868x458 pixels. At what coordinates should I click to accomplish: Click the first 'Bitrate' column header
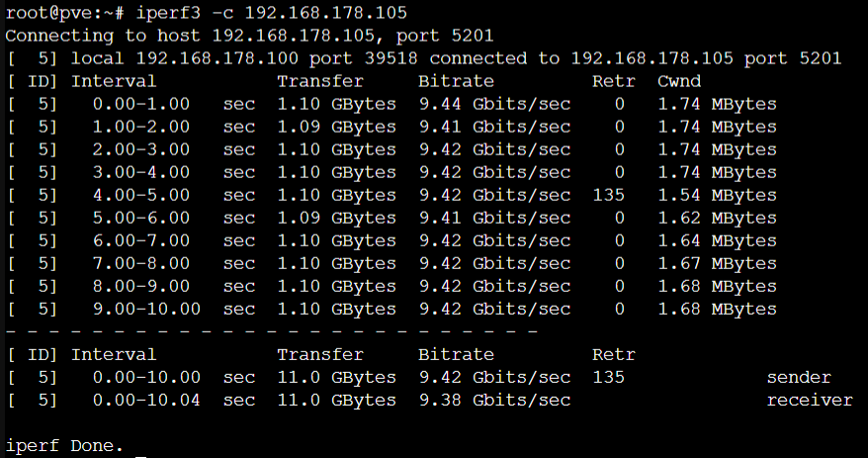point(456,81)
